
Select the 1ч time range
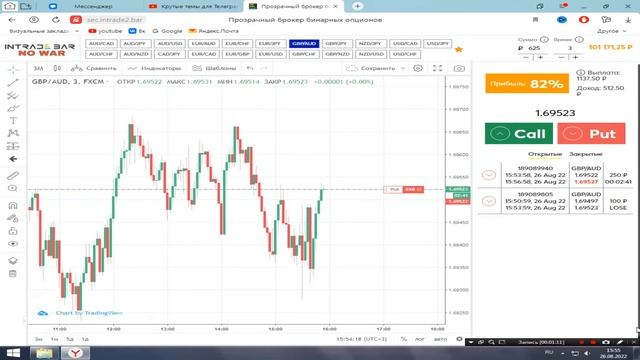coord(54,339)
